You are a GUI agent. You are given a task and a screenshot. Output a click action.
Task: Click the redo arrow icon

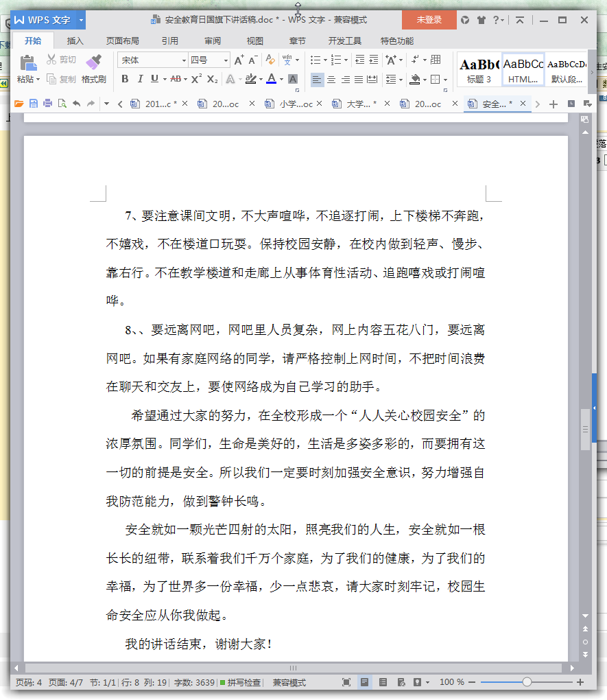tap(91, 104)
